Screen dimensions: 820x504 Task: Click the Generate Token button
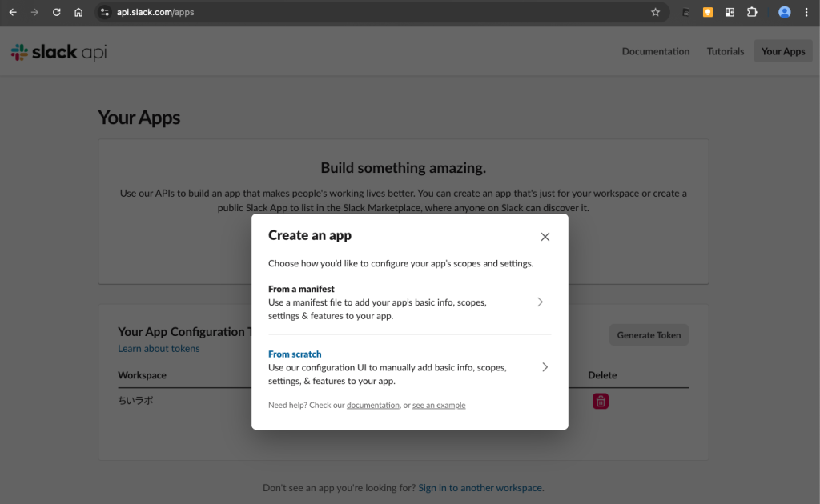649,334
